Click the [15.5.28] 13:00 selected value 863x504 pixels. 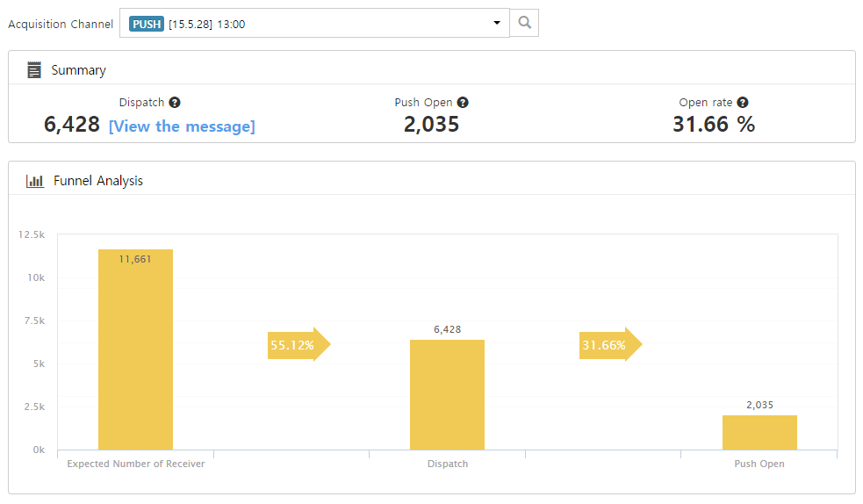click(207, 25)
